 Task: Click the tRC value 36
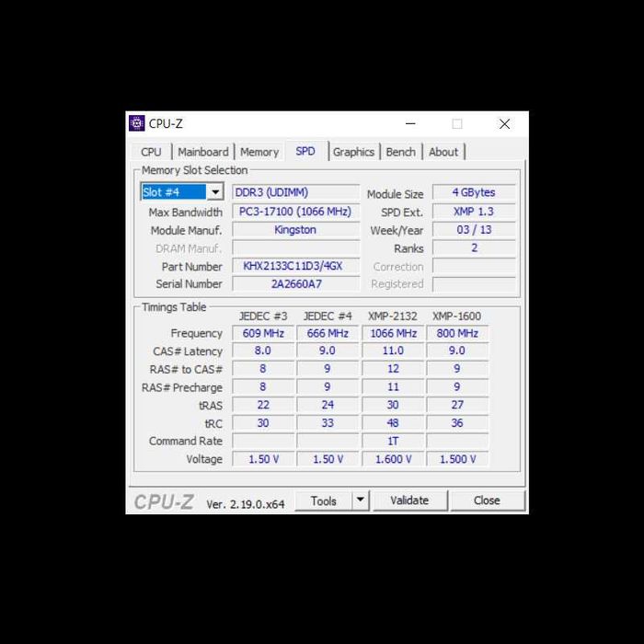point(457,423)
